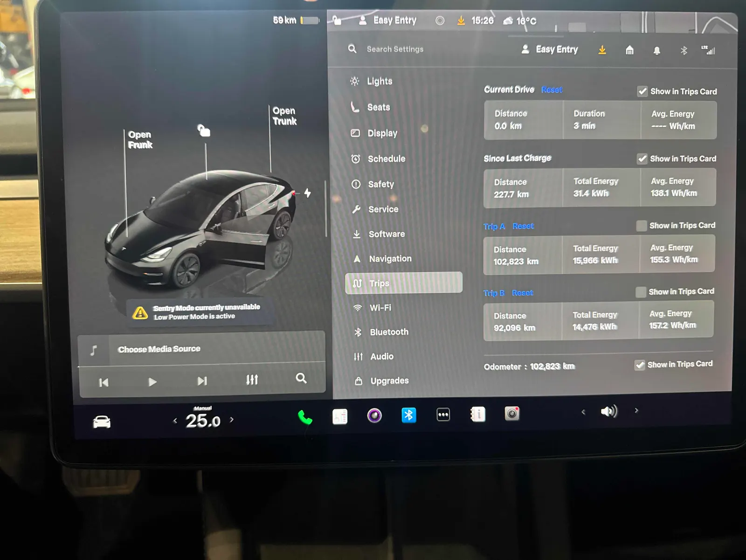Enable Trip A Show in Trips Card

coord(642,226)
